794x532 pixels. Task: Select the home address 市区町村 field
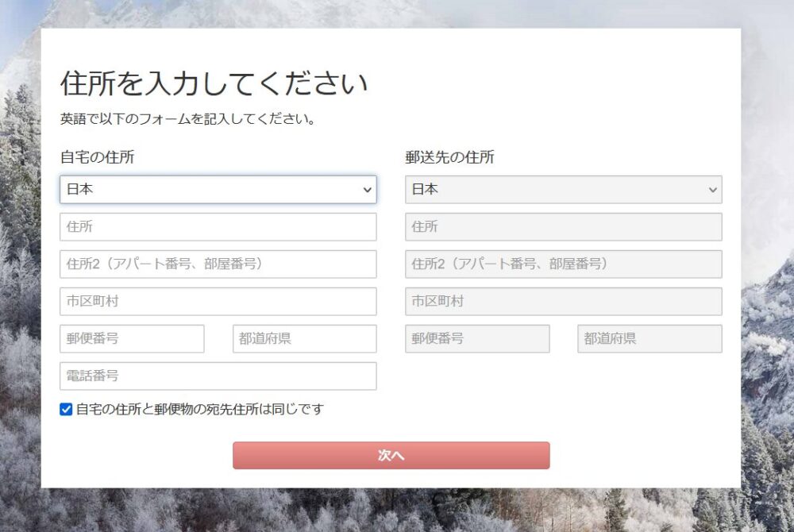(x=218, y=302)
